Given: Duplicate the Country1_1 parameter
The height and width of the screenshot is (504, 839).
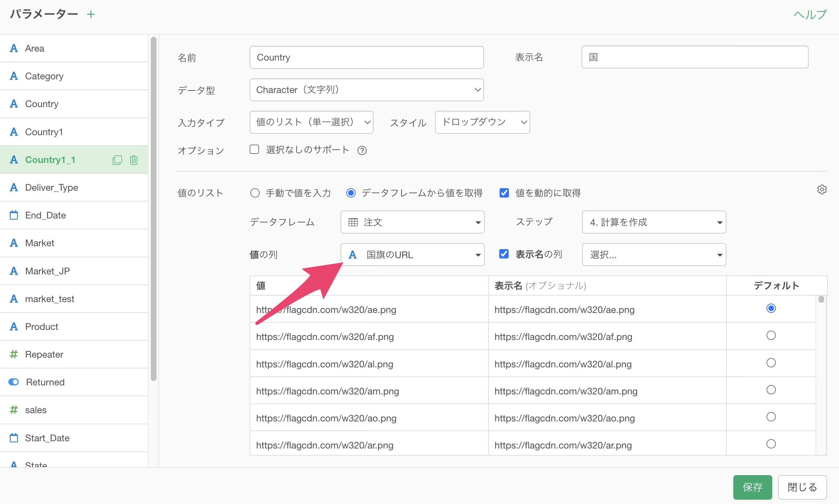Looking at the screenshot, I should point(117,160).
